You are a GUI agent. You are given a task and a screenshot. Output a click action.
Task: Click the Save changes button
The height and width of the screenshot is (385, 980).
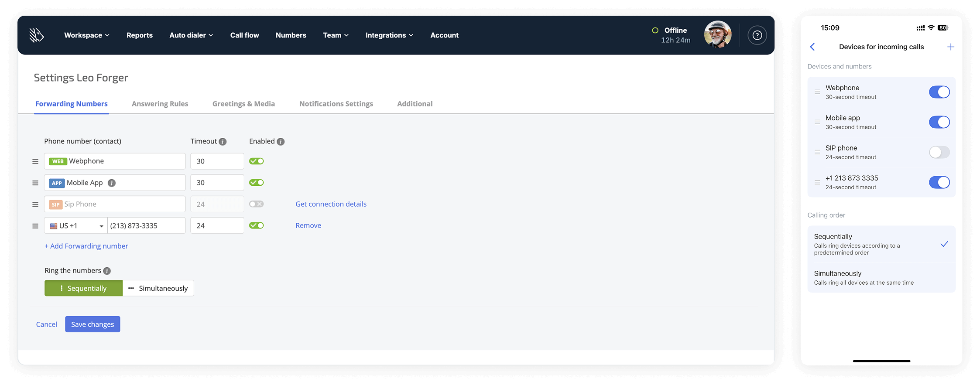[x=93, y=324]
